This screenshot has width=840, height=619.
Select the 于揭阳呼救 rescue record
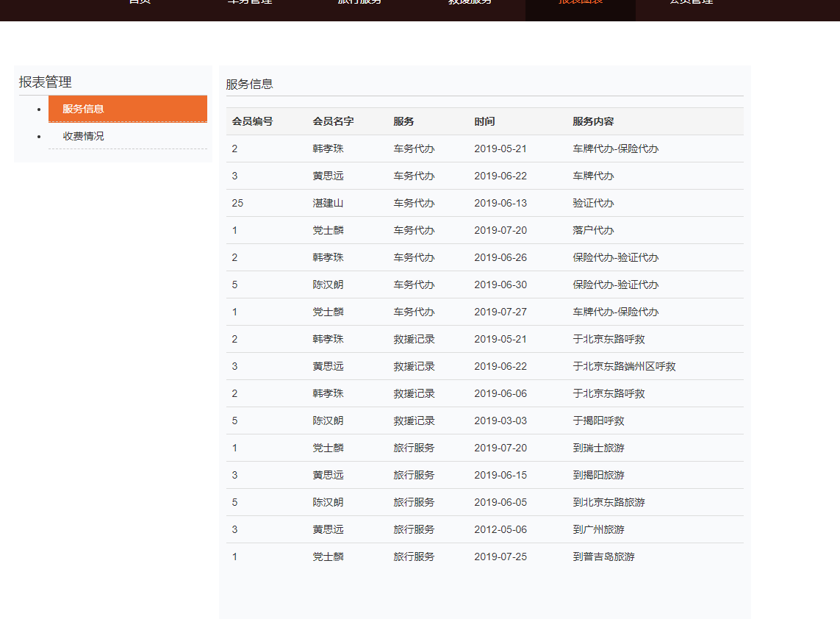pos(598,421)
